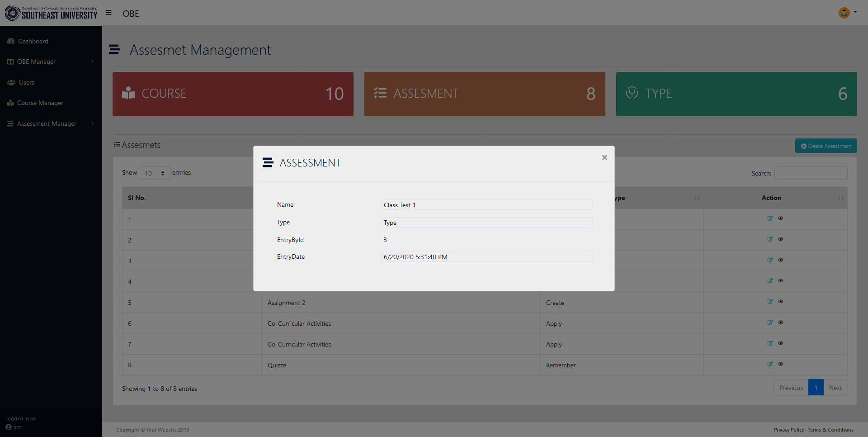Click the Previous pagination button
This screenshot has height=437, width=868.
(791, 388)
